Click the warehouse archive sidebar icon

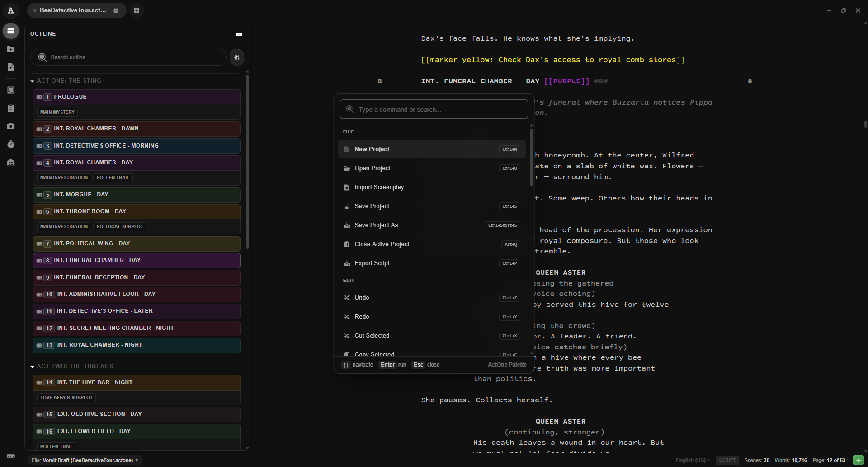pos(11,162)
